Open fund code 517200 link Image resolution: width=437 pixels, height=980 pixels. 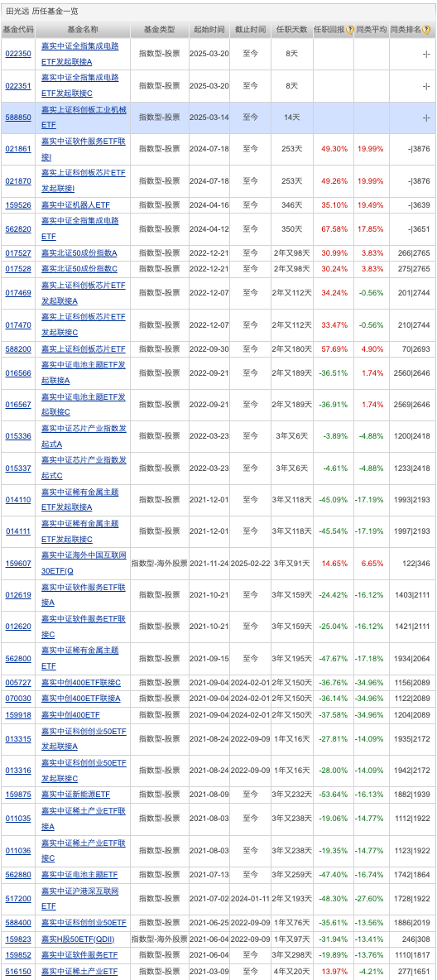click(18, 898)
